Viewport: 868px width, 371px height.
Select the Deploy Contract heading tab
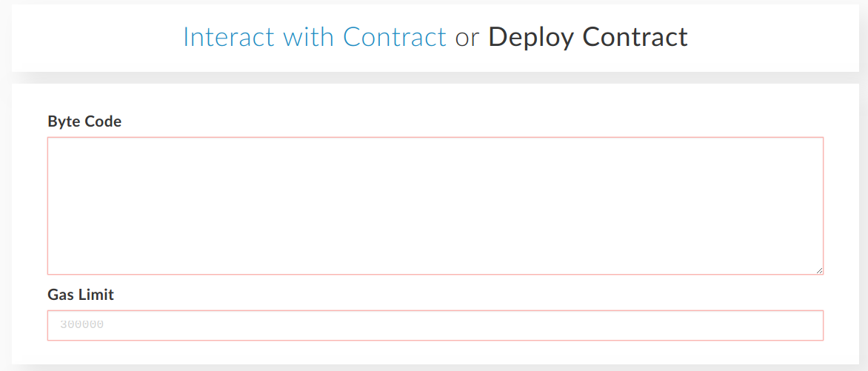pos(588,37)
